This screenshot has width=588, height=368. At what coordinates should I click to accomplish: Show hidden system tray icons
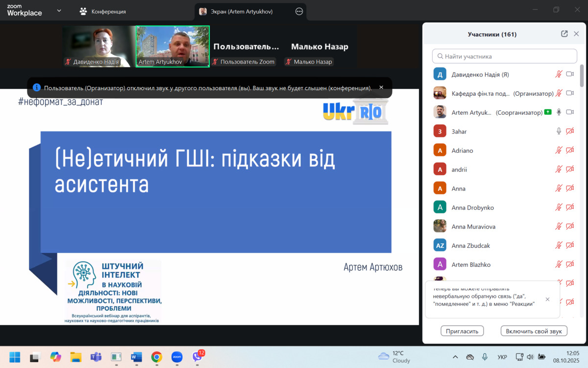(455, 357)
